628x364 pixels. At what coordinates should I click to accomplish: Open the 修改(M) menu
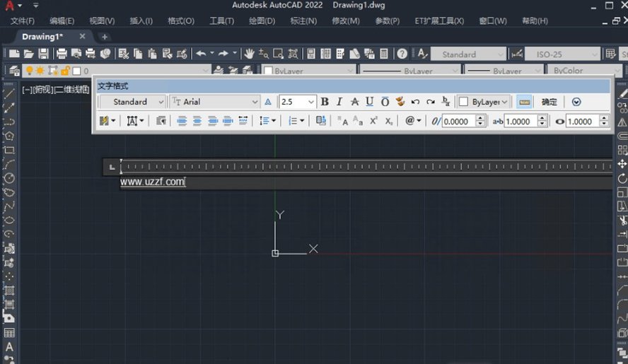click(346, 20)
